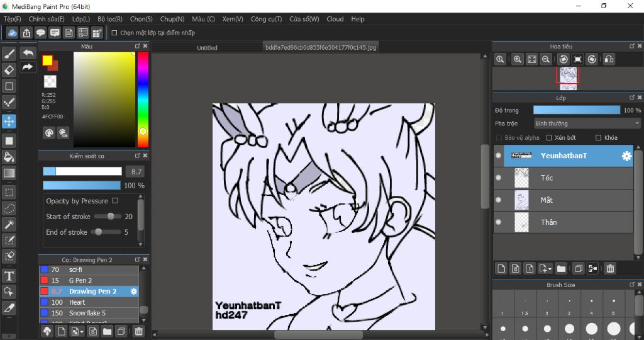Zoom in using Navigator magnifier plus
The height and width of the screenshot is (340, 644).
(x=518, y=59)
